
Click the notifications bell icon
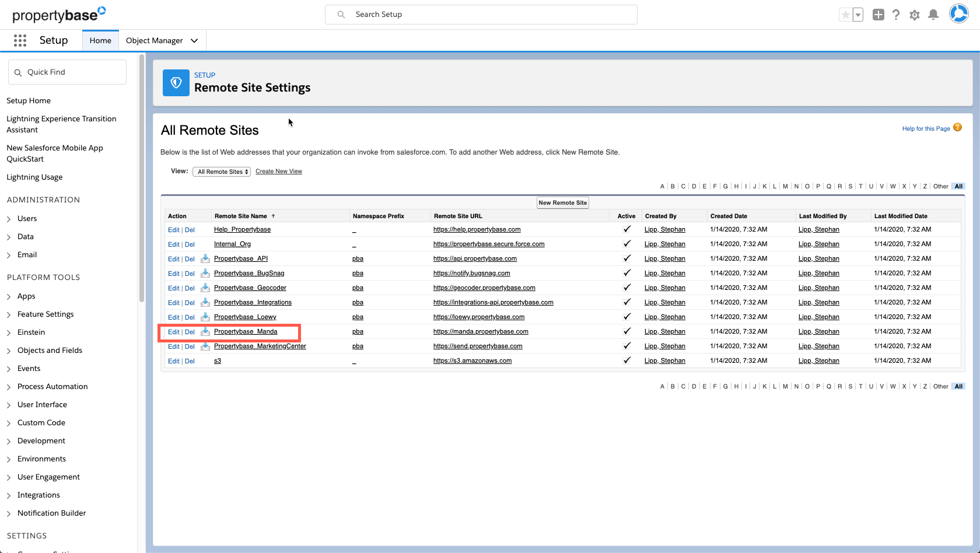tap(933, 15)
